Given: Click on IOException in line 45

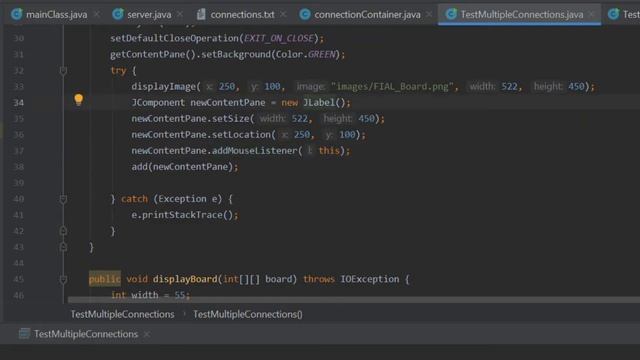Looking at the screenshot, I should [x=370, y=279].
